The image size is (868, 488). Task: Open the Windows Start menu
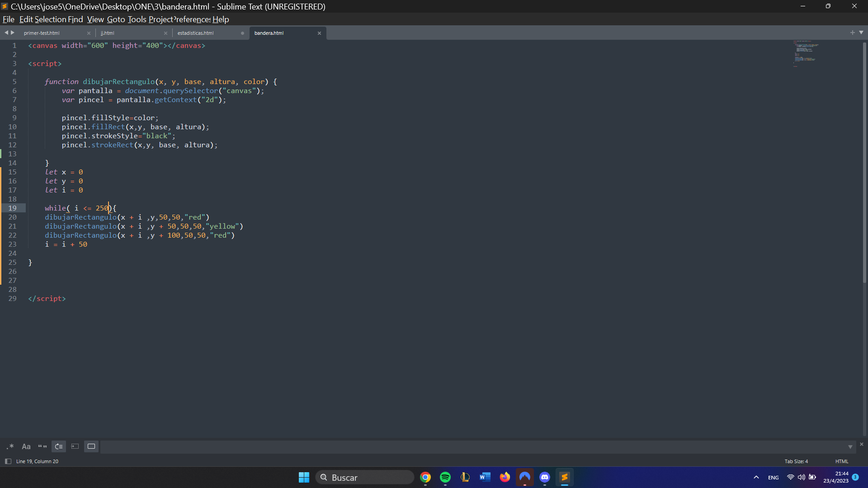[x=304, y=477]
